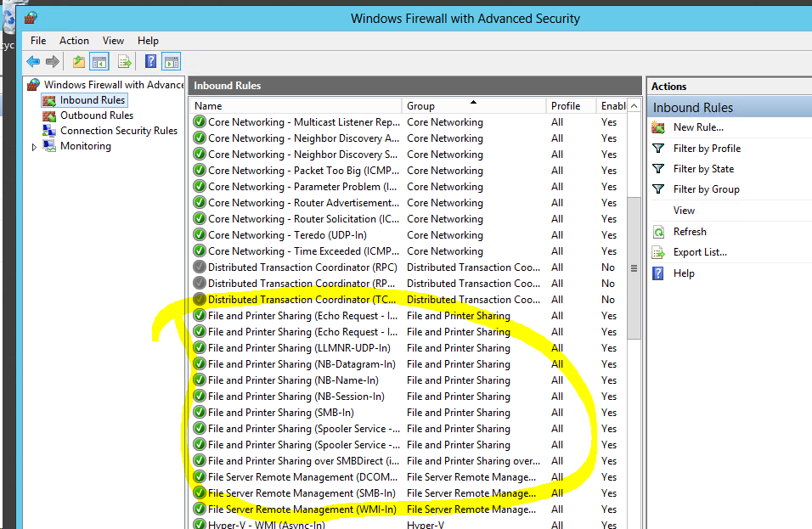This screenshot has height=529, width=812.
Task: Toggle Show/Hide Console Tree toolbar icon
Action: pyautogui.click(x=99, y=62)
